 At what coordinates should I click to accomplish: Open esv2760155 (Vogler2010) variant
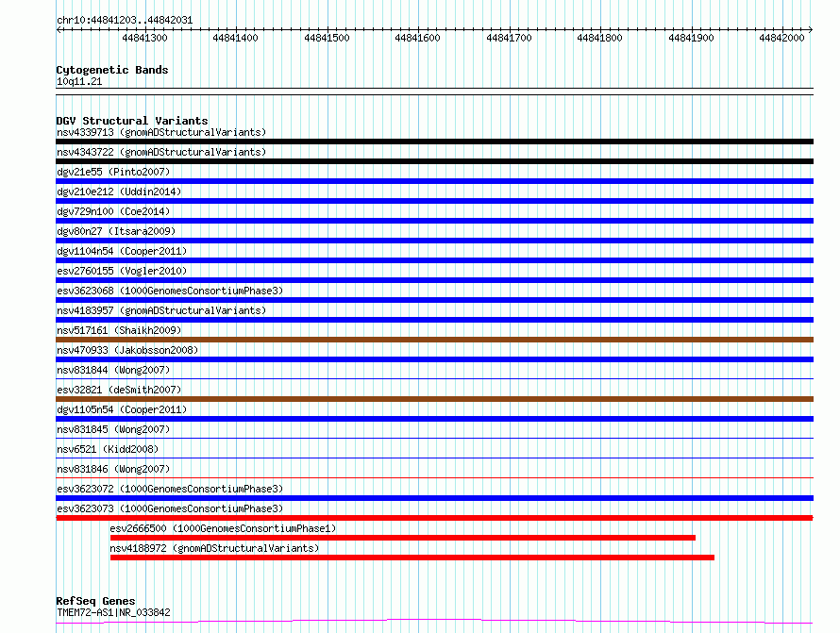point(122,271)
